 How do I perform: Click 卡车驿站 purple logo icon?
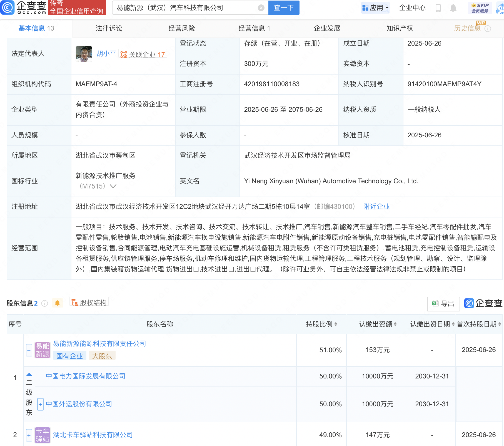coord(43,435)
